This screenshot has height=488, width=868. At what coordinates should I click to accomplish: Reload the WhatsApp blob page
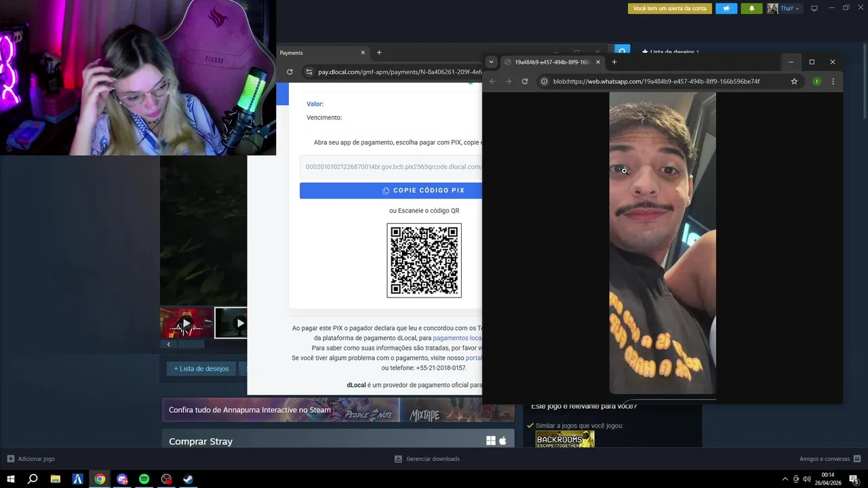(525, 81)
